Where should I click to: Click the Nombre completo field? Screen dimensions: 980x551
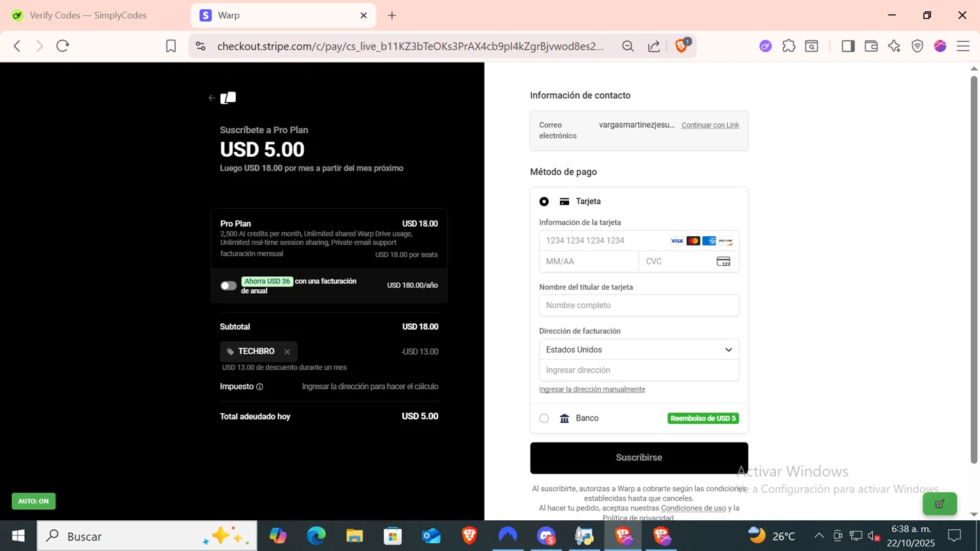639,306
